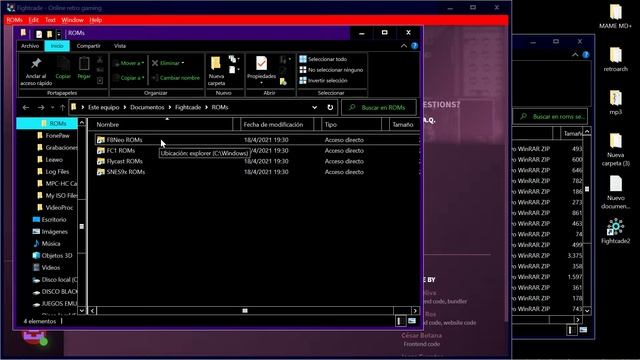Click the Copiar icon in Portapapeles
Viewport: 640px width, 360px height.
point(63,64)
